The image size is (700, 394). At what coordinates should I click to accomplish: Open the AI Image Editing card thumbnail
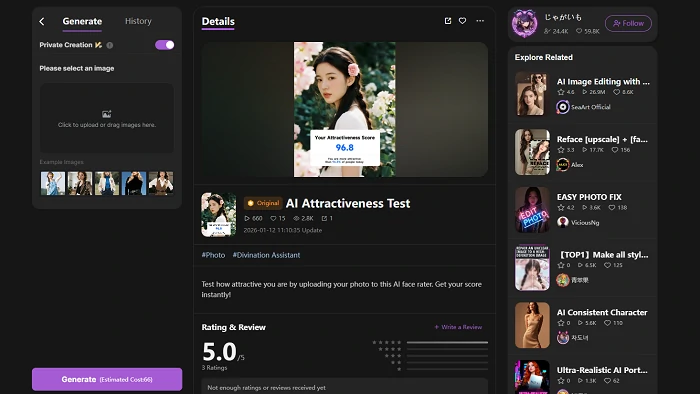[x=532, y=94]
